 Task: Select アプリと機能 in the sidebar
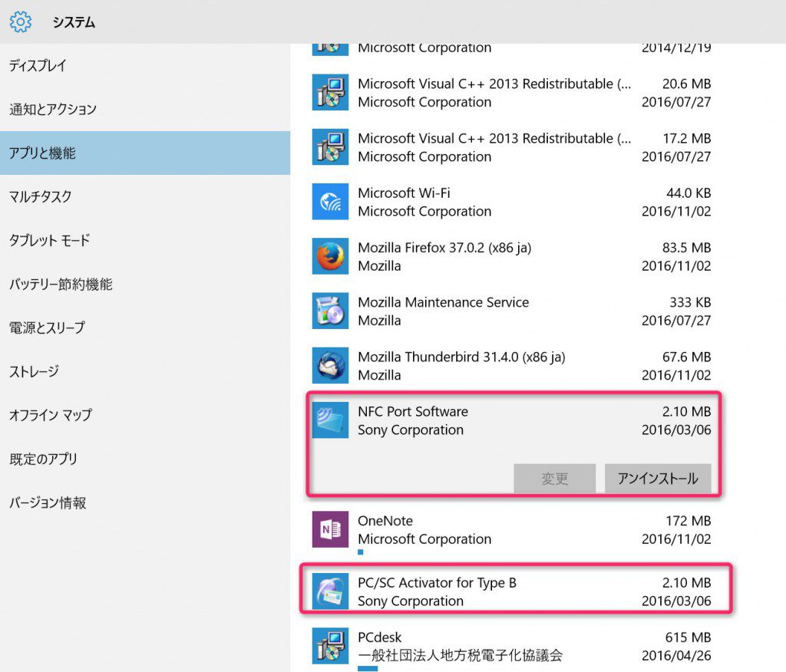click(145, 153)
